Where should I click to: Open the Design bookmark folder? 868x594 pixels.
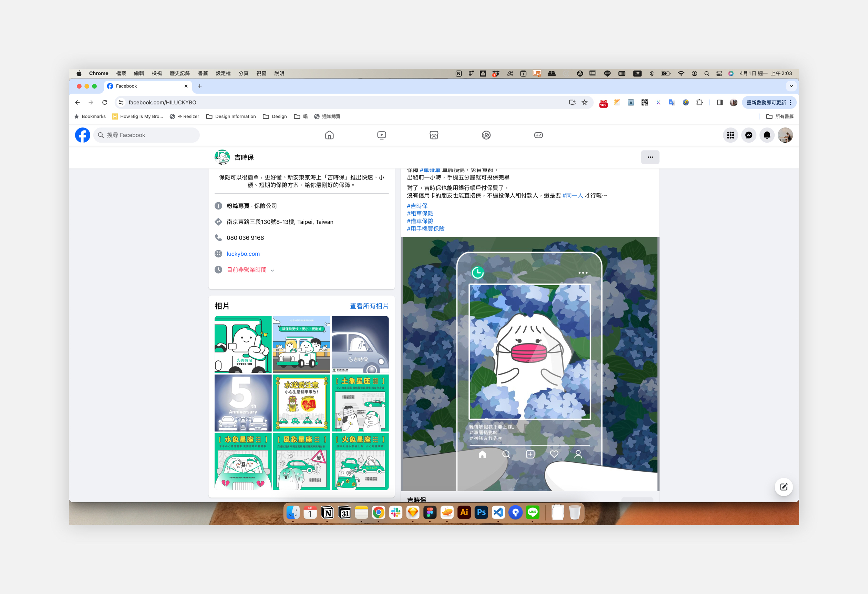tap(275, 116)
